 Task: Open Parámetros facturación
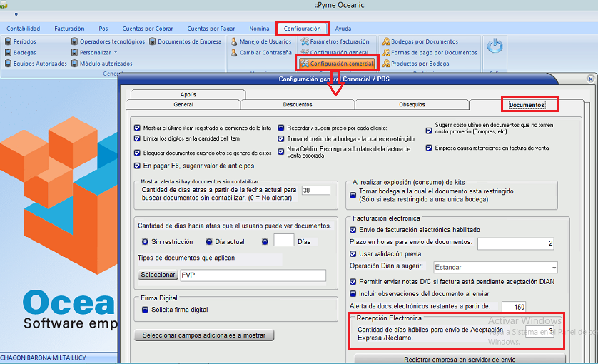click(305, 42)
